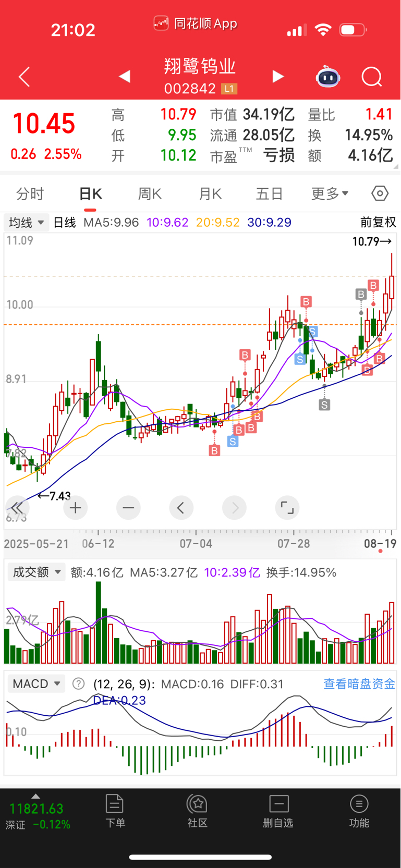The width and height of the screenshot is (401, 868).
Task: Open 成交额 indicator dropdown
Action: 36,572
